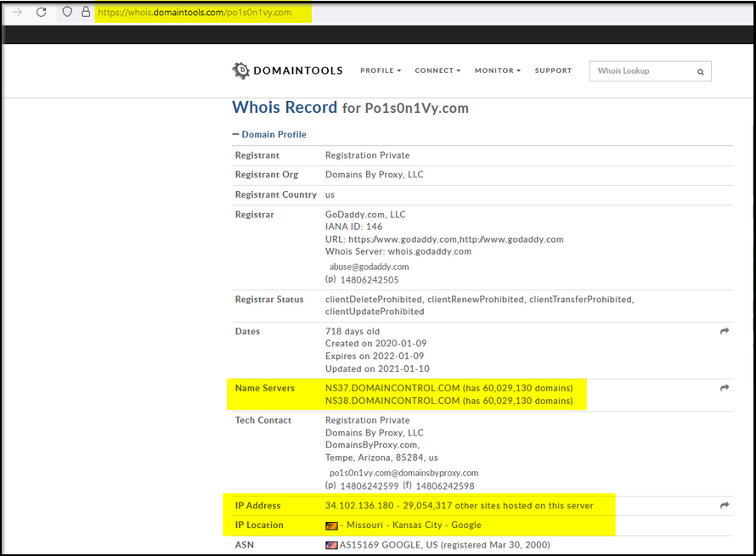Click 'Registration Private' in Registrant row
The image size is (756, 556).
[x=368, y=155]
